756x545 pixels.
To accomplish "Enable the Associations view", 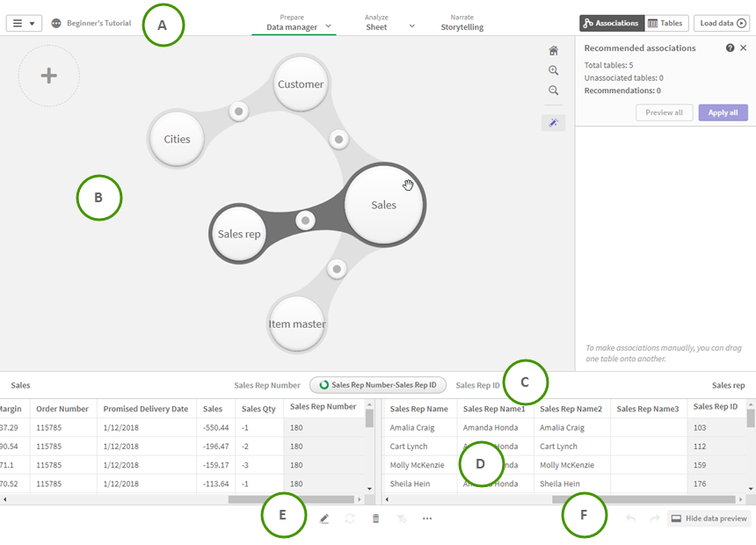I will click(x=611, y=23).
